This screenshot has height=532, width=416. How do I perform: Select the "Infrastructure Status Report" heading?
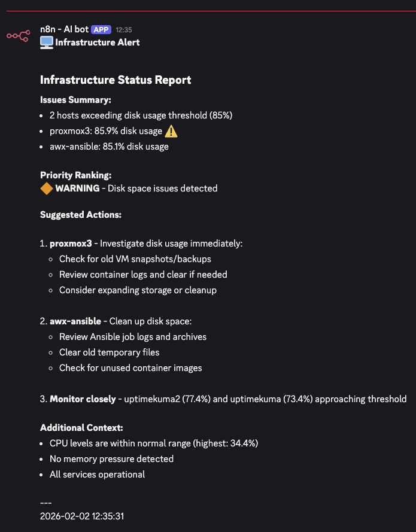click(x=116, y=80)
